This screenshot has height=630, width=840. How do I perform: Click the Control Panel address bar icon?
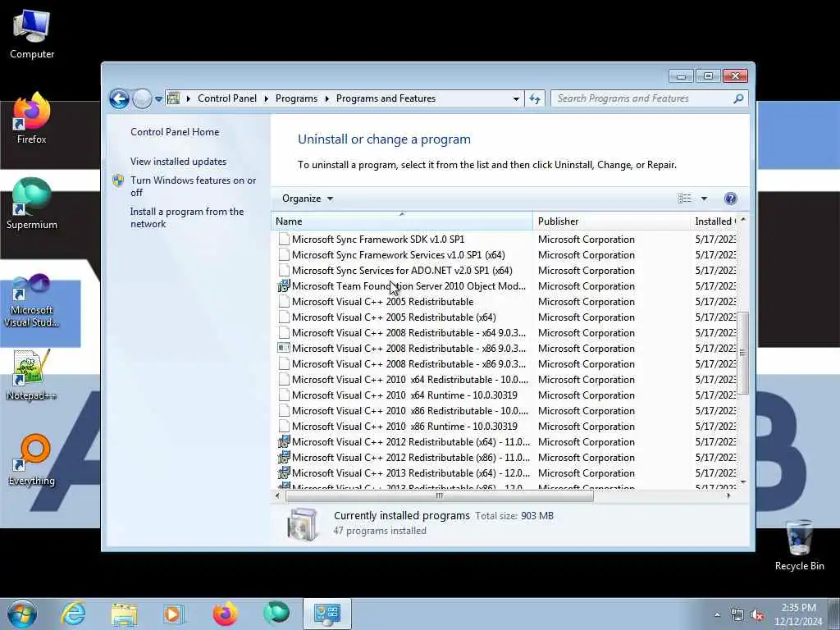[x=174, y=98]
